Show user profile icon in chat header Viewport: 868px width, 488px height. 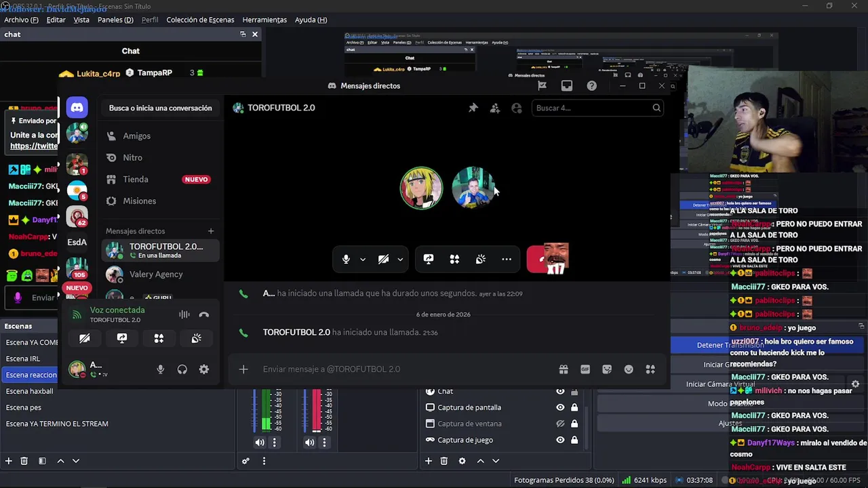point(517,108)
